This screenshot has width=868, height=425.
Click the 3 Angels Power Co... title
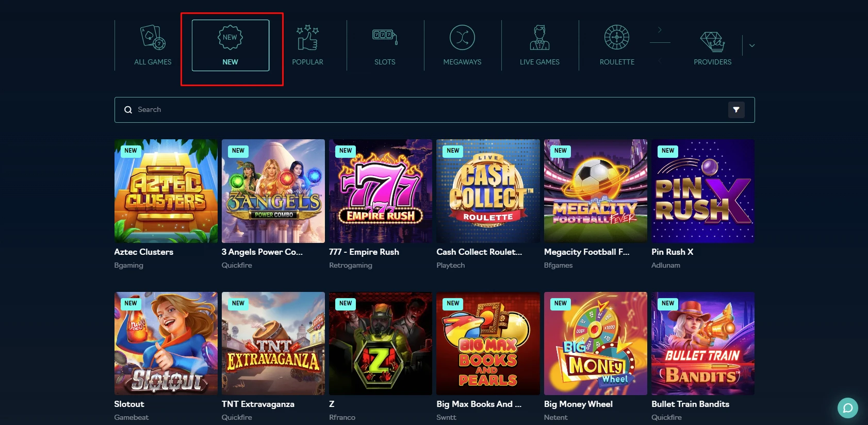tap(262, 252)
